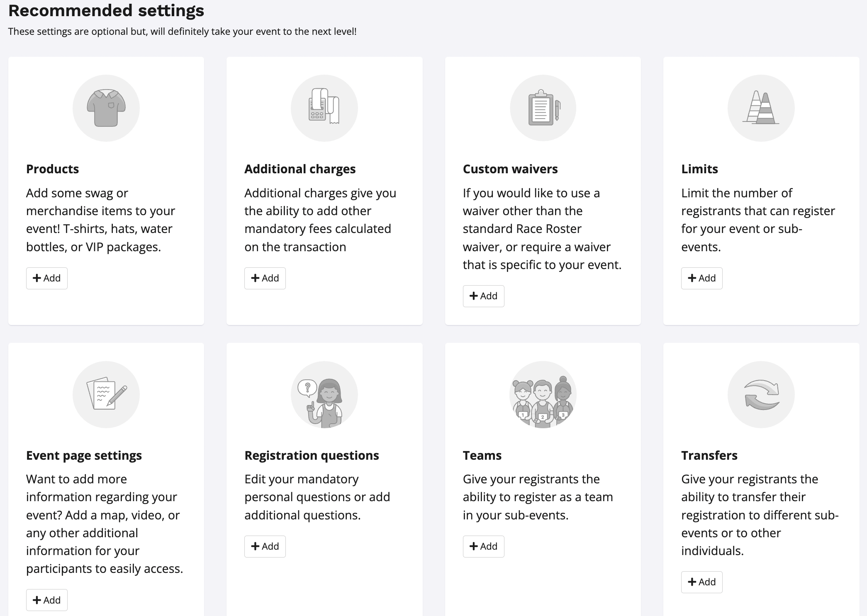Click the Limits traffic cone icon
This screenshot has width=867, height=616.
tap(761, 108)
